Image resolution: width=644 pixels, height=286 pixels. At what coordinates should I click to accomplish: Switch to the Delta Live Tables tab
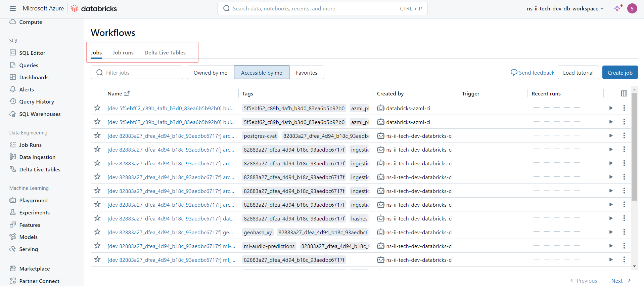coord(165,52)
